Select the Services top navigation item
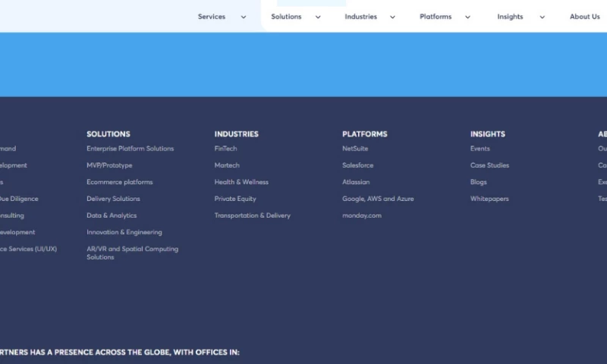 (x=212, y=17)
